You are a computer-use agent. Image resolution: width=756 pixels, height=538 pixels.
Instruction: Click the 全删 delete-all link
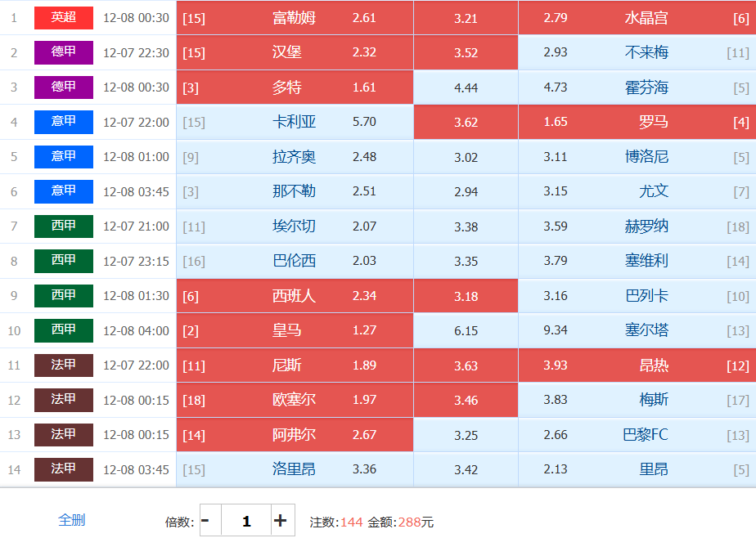tap(72, 520)
